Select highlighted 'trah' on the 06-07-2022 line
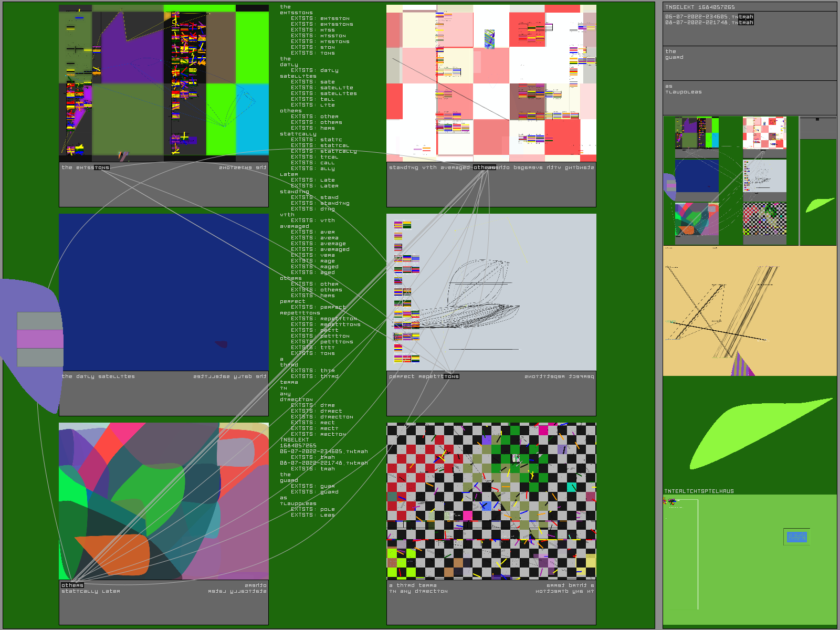This screenshot has height=630, width=840. [745, 17]
